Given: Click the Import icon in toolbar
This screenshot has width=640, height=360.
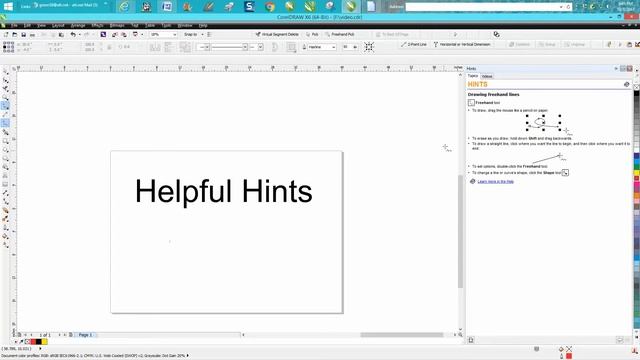Looking at the screenshot, I should (x=115, y=35).
